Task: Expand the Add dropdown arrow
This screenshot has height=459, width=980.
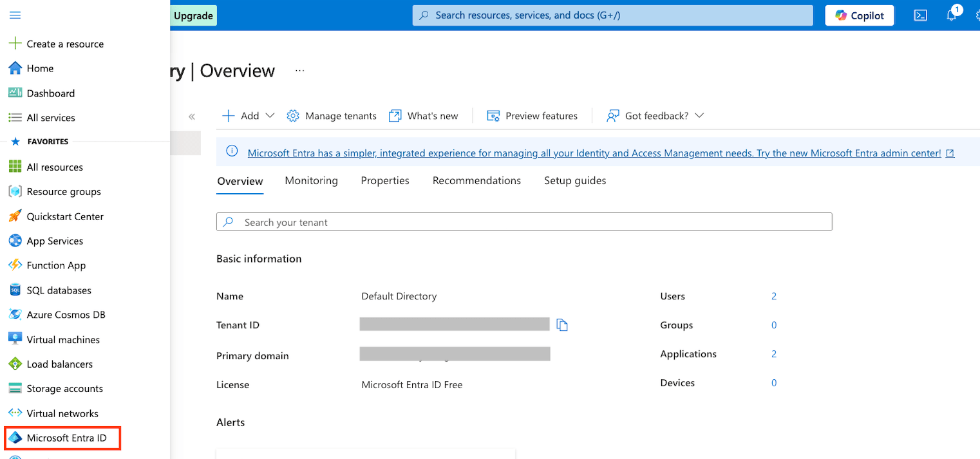Action: click(x=270, y=116)
